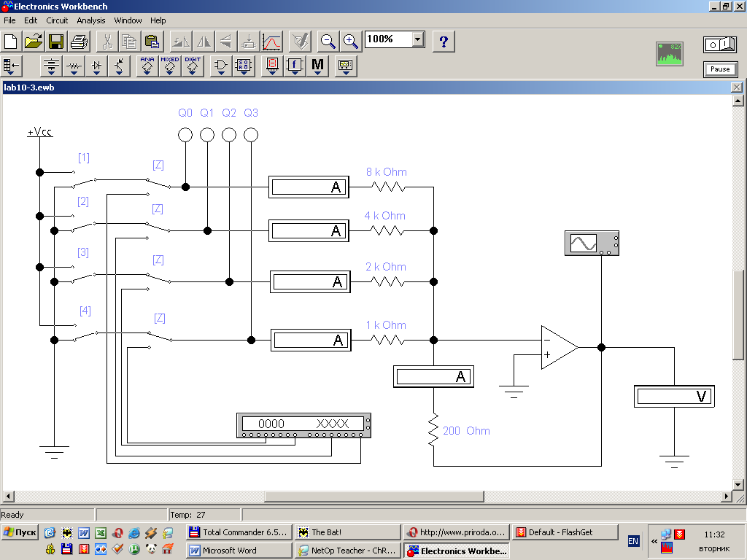Open the help question mark
The width and height of the screenshot is (747, 560).
444,42
